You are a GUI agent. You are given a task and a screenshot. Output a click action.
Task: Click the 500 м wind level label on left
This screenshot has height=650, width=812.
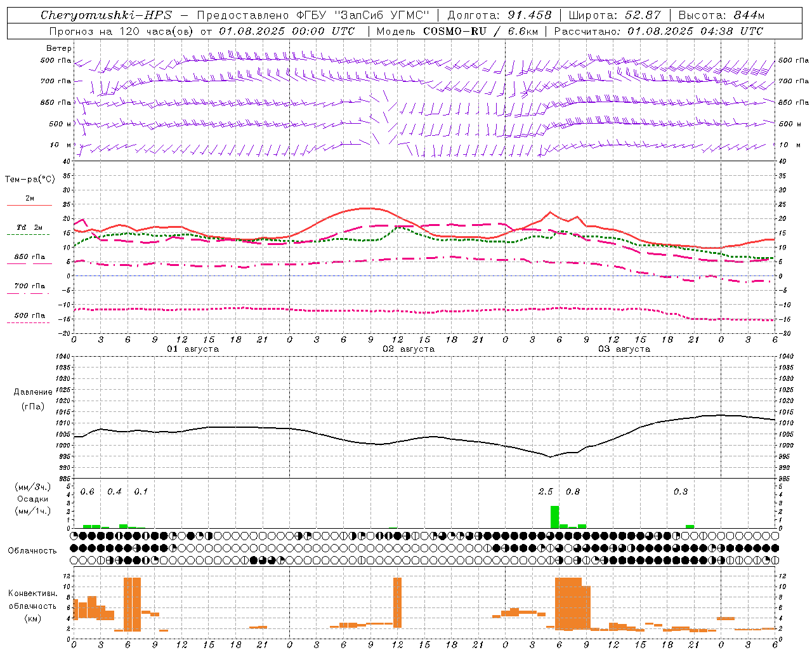[x=60, y=124]
